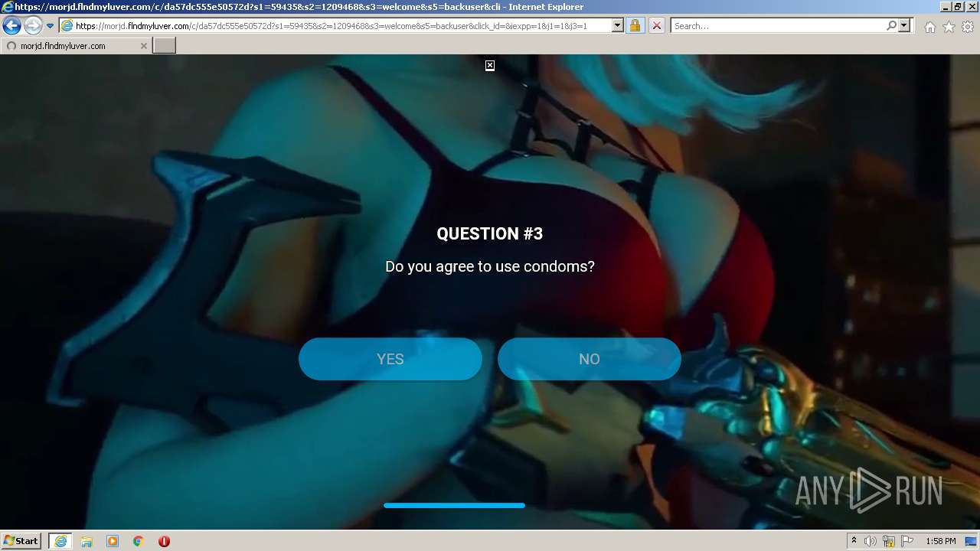
Task: Click the blue quiz progress bar
Action: [x=454, y=505]
